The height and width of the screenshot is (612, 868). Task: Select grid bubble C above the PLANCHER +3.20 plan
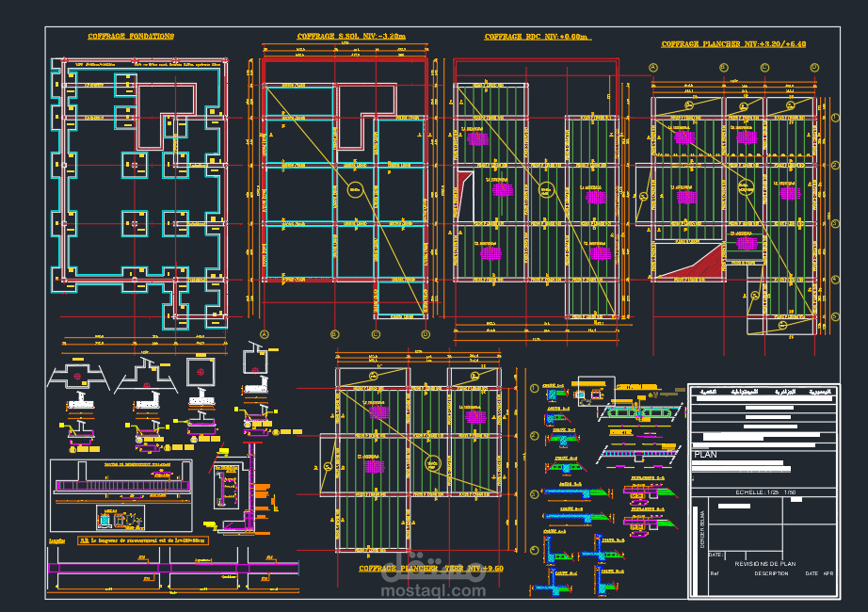(765, 68)
